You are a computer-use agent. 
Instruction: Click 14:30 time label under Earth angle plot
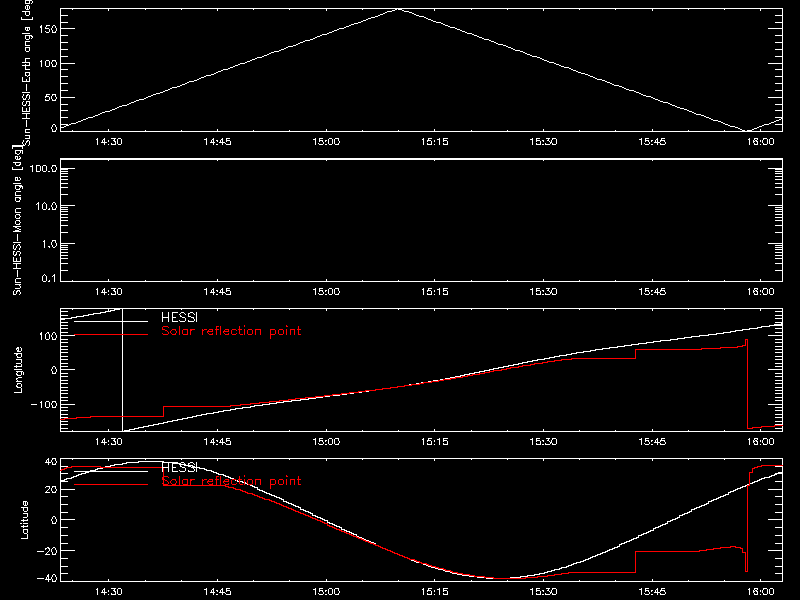[x=109, y=141]
